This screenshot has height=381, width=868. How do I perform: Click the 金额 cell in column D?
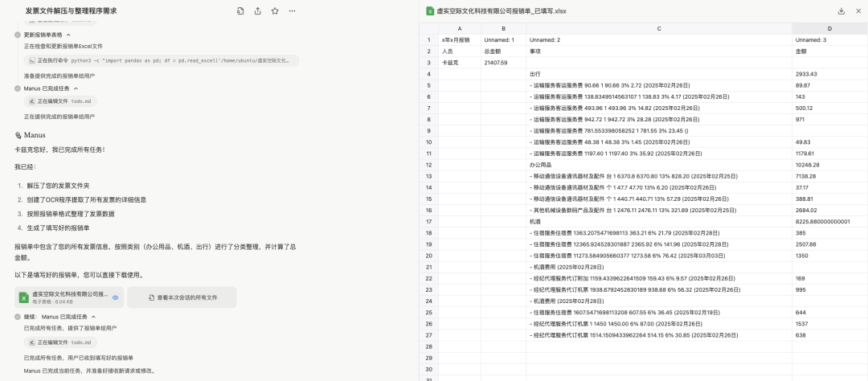(829, 51)
